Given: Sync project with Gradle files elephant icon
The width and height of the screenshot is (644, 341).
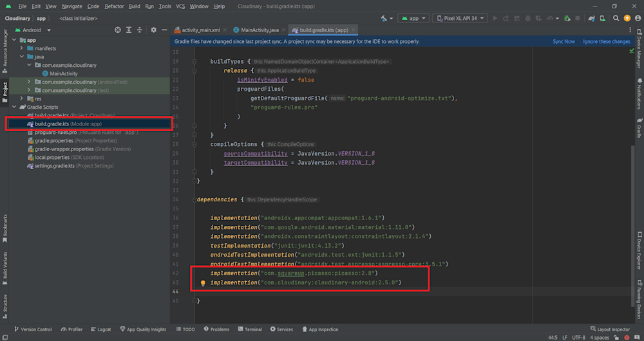Looking at the screenshot, I should (592, 19).
